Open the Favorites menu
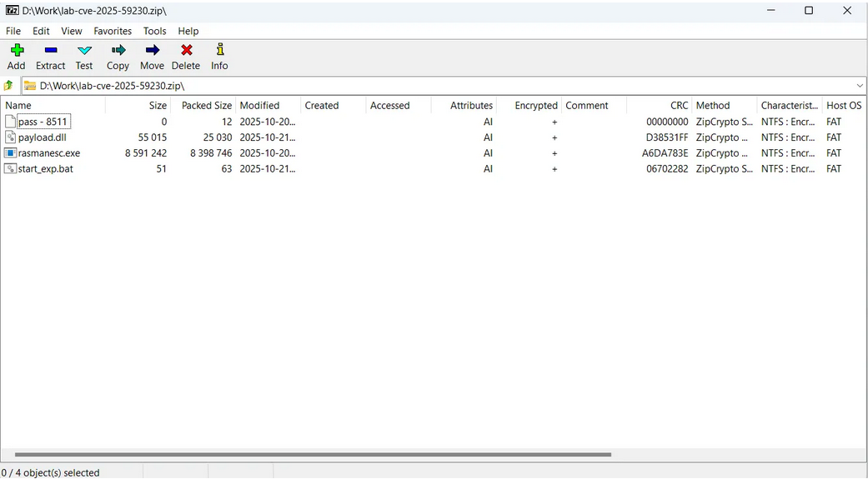 coord(113,31)
